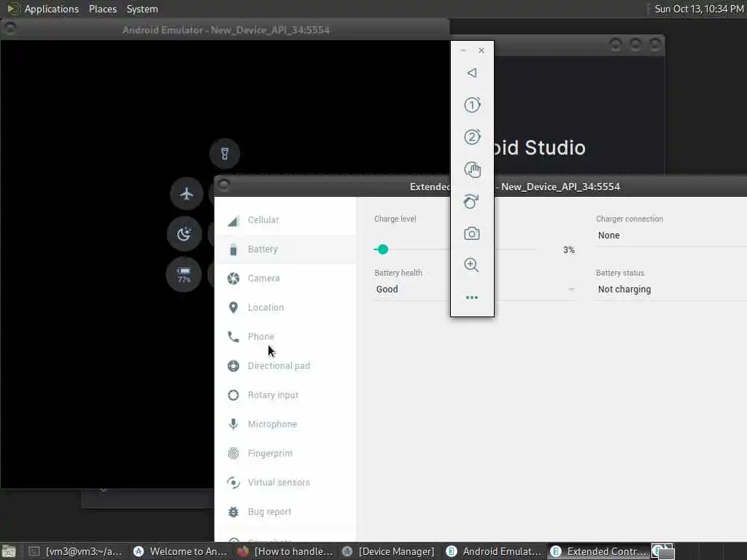
Task: Click the Microphone icon in sidebar
Action: coord(233,424)
